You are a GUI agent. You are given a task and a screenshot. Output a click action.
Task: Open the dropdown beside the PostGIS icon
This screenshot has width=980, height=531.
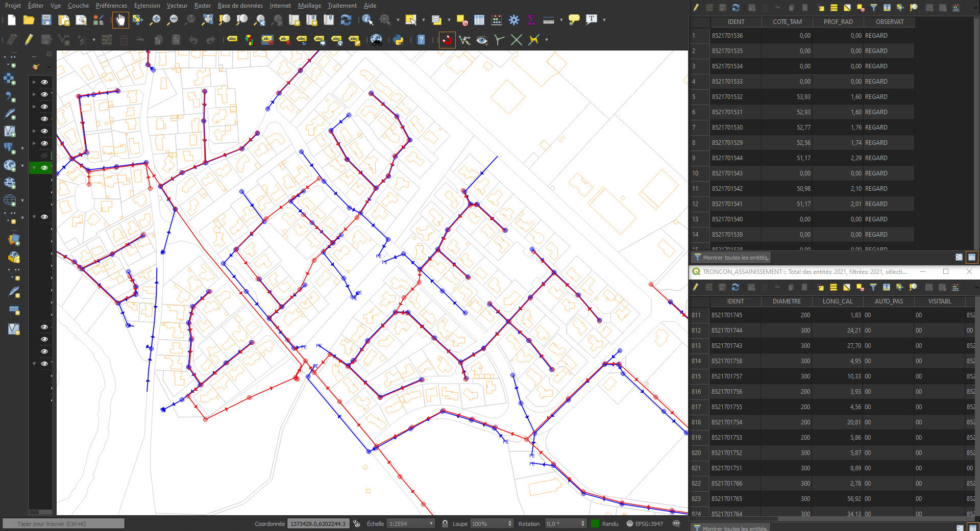22,148
